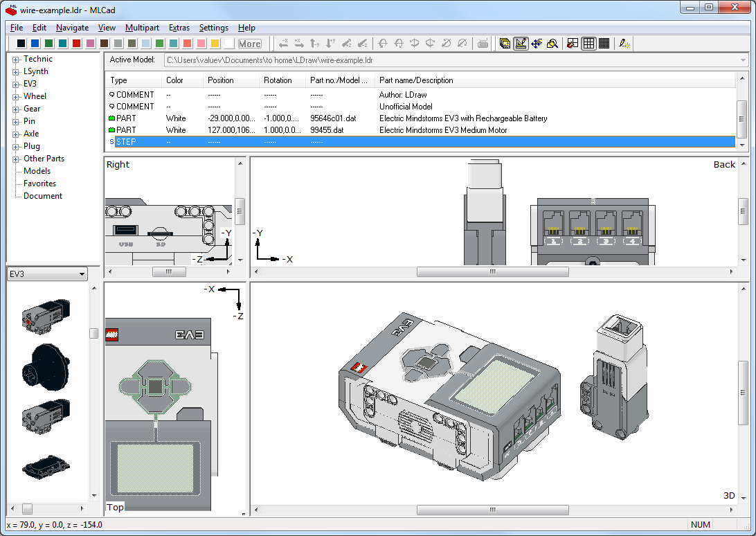The image size is (756, 536).
Task: Click the first rotate around Y axis icon
Action: click(x=415, y=44)
